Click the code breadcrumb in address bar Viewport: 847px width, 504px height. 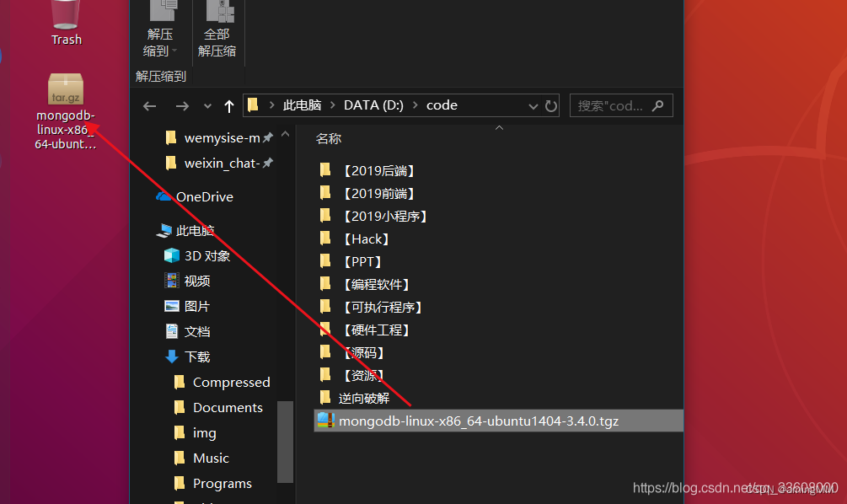pos(442,105)
